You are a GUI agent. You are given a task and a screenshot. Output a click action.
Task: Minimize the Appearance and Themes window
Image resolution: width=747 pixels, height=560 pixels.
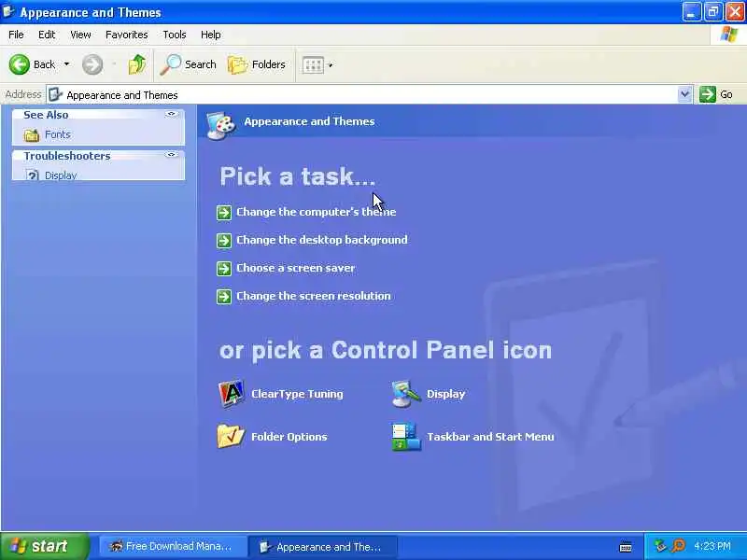pyautogui.click(x=691, y=12)
